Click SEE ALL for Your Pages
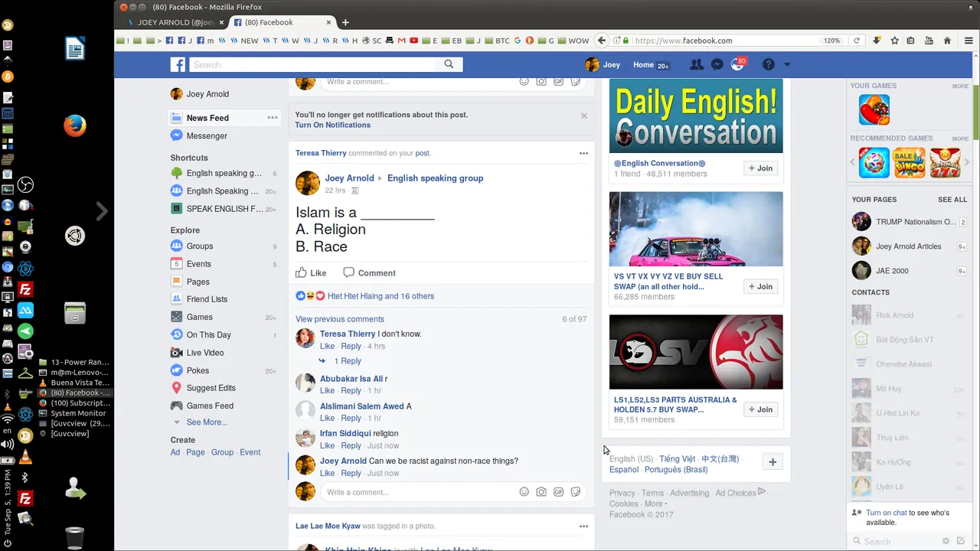 (x=952, y=200)
